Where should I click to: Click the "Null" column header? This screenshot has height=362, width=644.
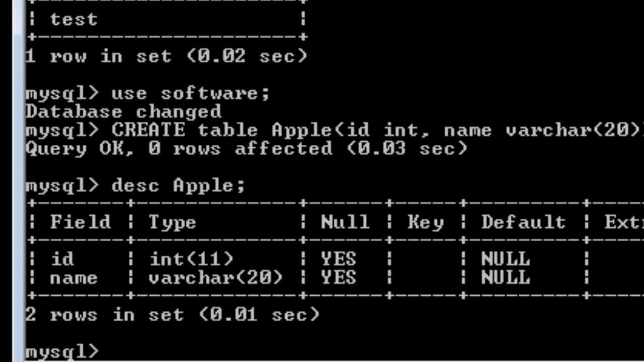pyautogui.click(x=345, y=222)
